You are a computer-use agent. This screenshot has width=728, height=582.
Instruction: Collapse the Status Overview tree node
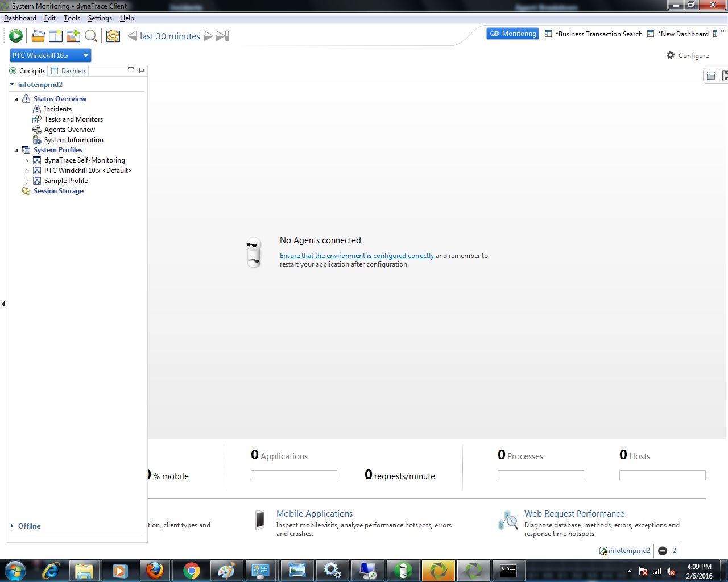pos(16,99)
